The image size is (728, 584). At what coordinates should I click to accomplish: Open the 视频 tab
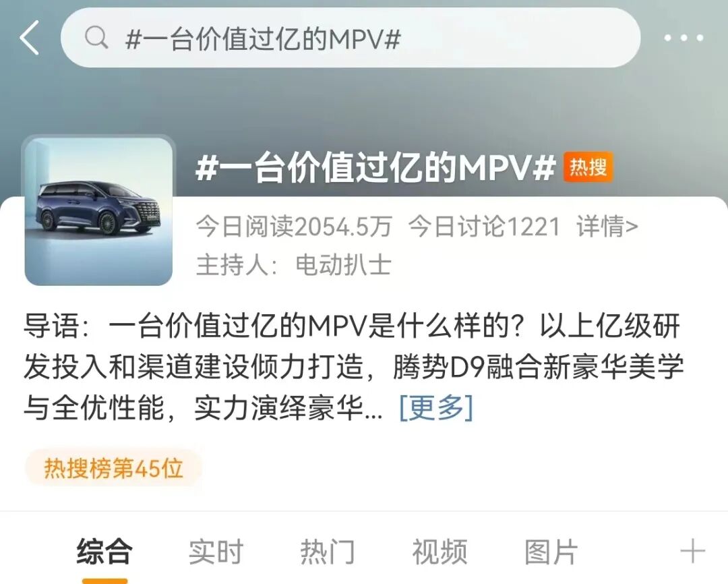[x=439, y=552]
